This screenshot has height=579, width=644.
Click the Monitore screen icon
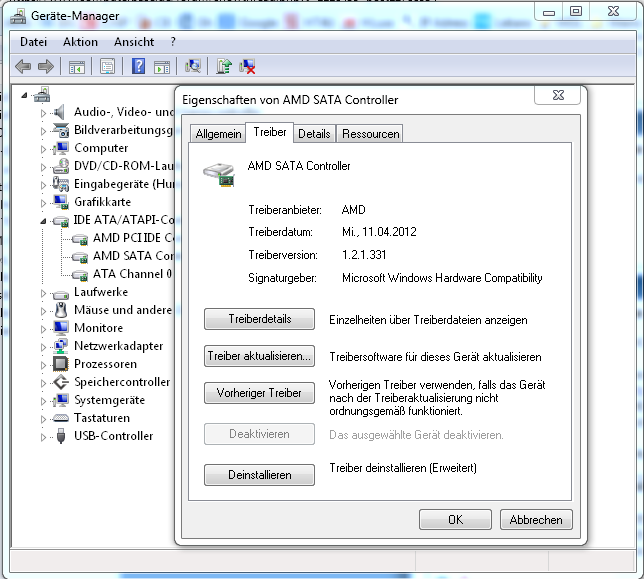point(61,328)
